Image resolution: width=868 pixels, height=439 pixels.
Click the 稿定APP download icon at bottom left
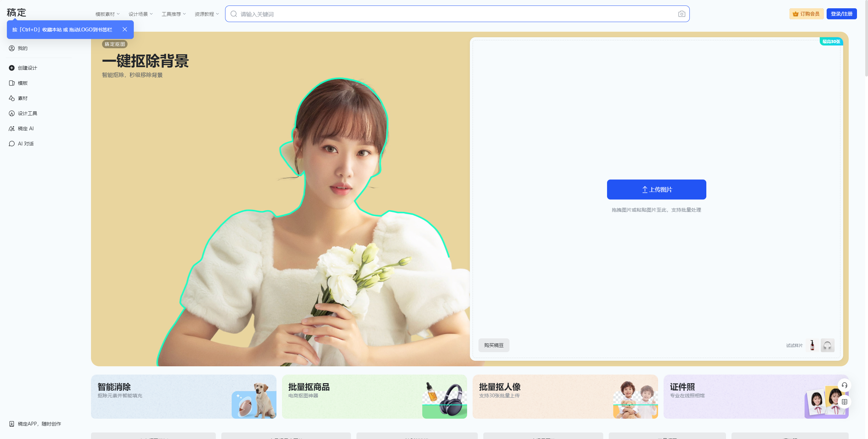click(x=11, y=423)
